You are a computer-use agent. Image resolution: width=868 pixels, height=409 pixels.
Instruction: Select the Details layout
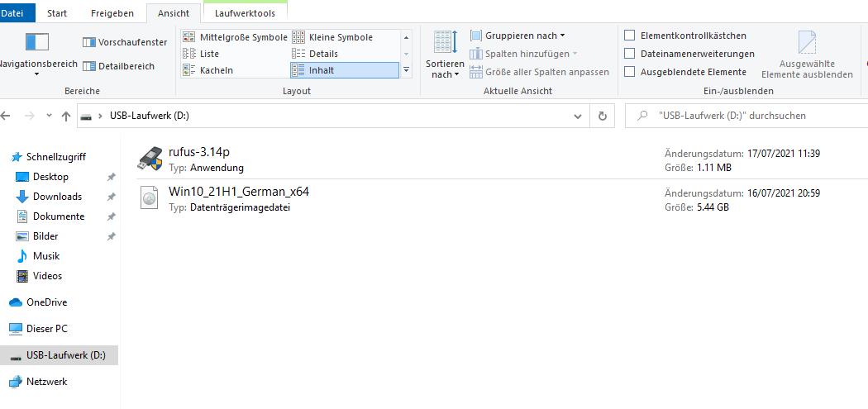pos(315,54)
